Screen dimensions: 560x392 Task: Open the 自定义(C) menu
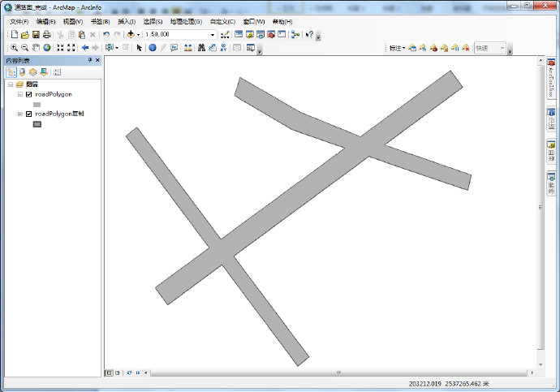(222, 22)
